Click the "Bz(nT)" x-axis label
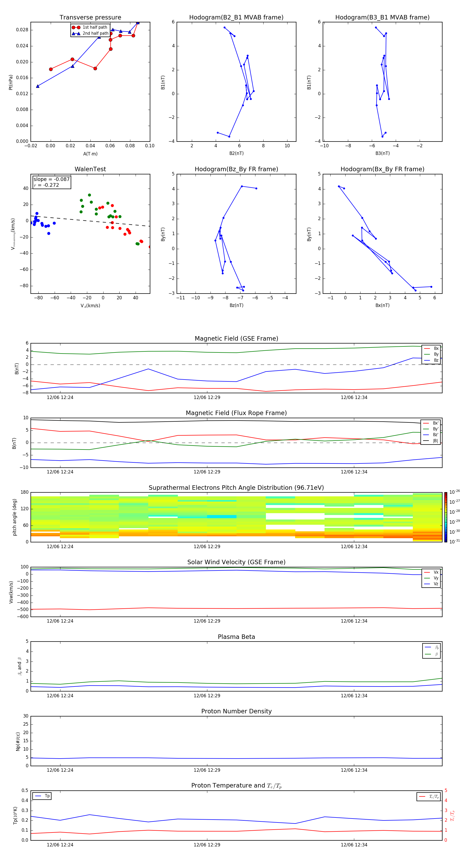This screenshot has height=868, width=473. tap(236, 305)
